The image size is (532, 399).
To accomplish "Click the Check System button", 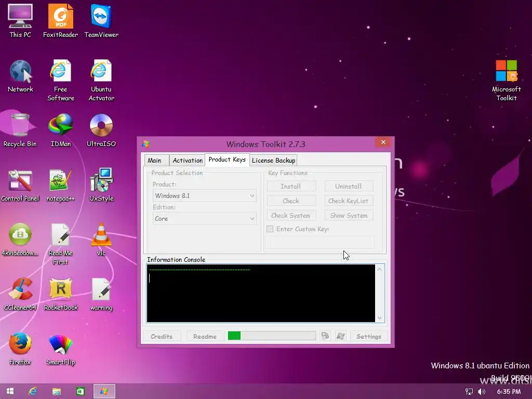I will tap(291, 216).
